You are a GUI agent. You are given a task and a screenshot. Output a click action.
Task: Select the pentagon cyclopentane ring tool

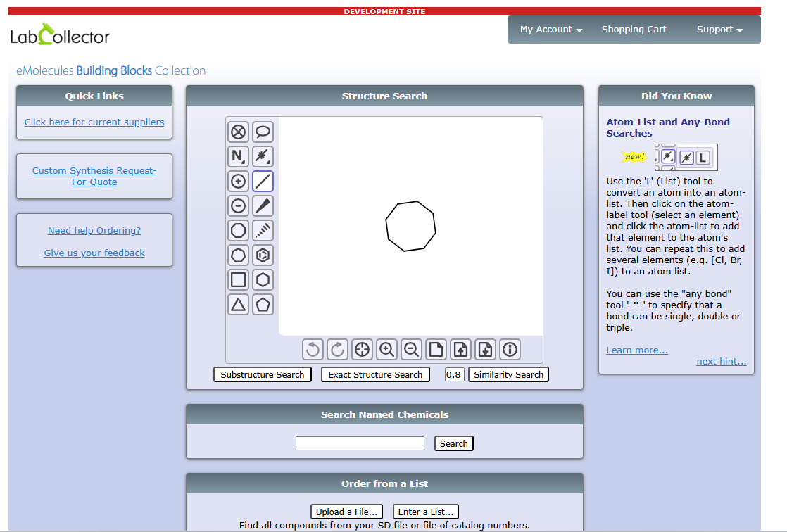coord(263,304)
